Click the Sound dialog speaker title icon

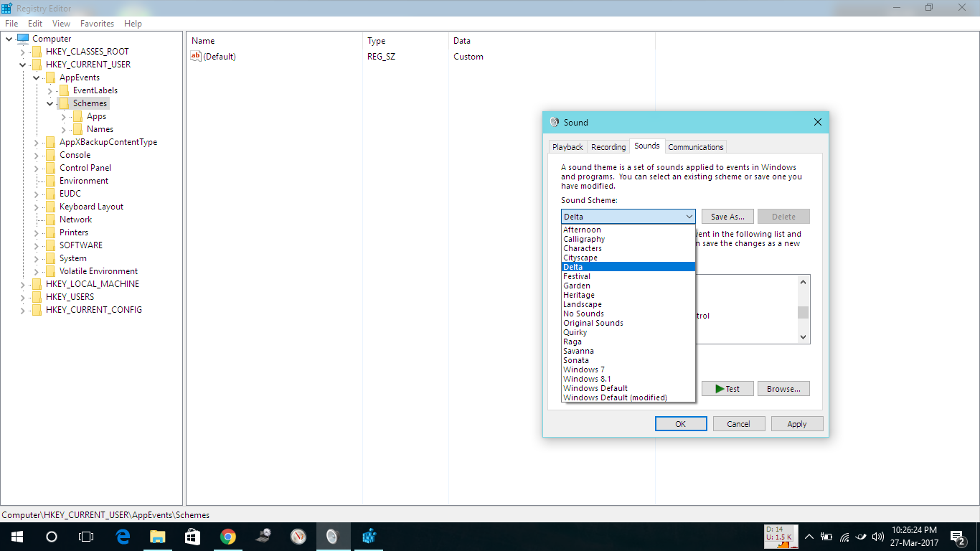point(554,123)
